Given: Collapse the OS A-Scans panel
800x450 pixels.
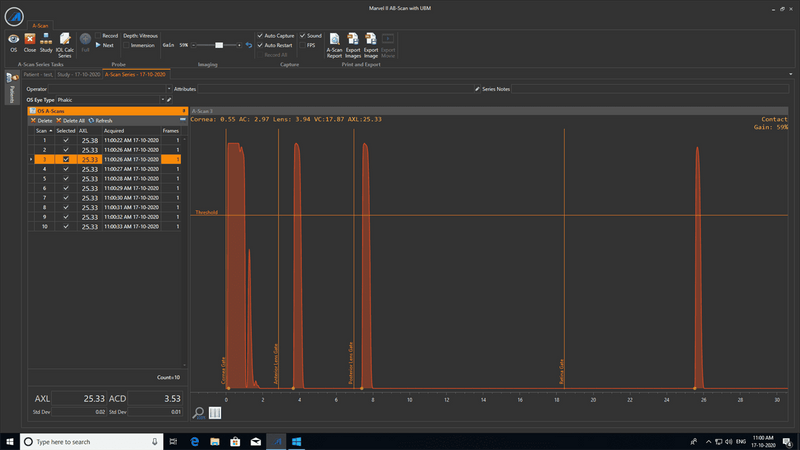Looking at the screenshot, I should coord(183,111).
